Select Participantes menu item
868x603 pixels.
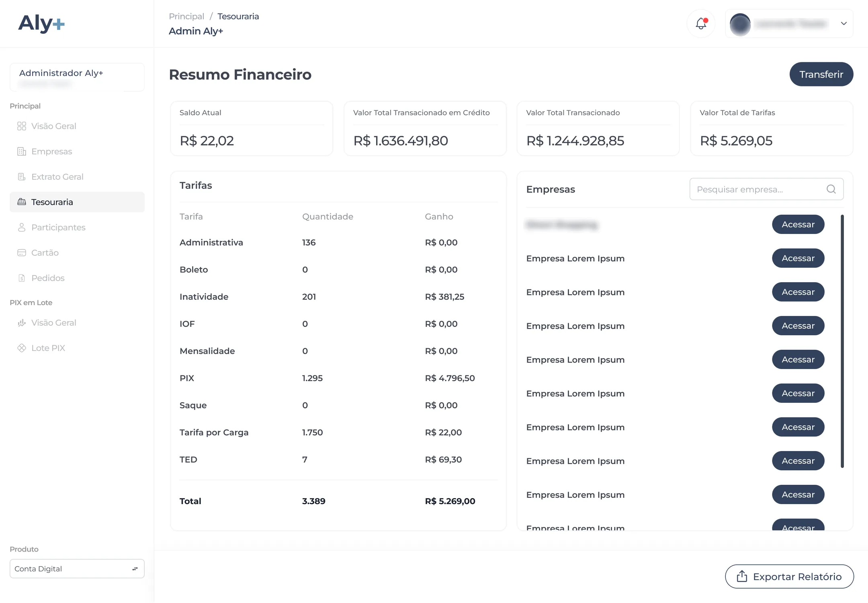[x=77, y=228]
